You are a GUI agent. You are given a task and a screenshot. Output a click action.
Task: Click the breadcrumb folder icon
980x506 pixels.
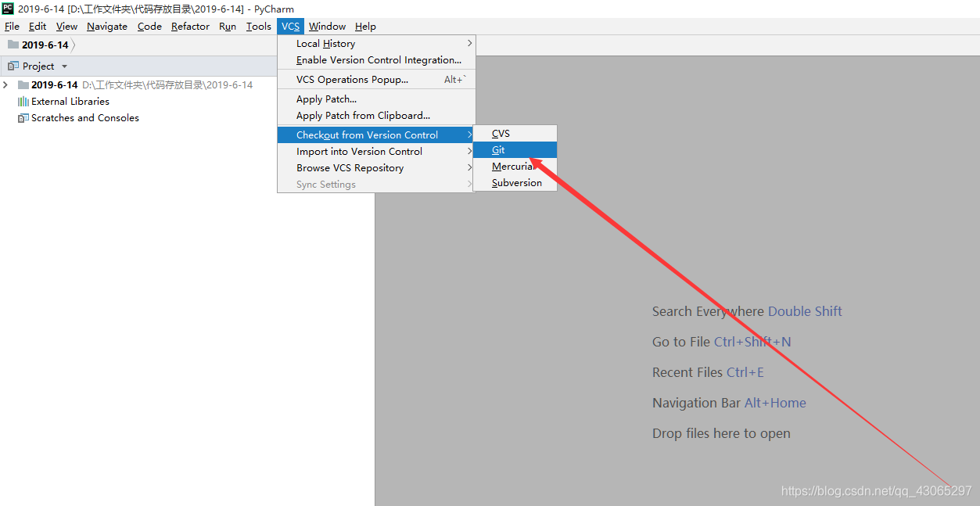coord(13,45)
